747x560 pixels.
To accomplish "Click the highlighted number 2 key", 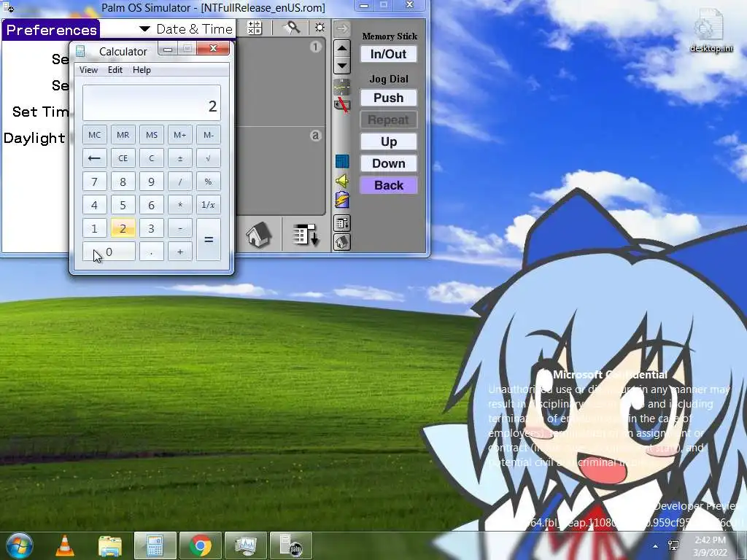I will click(123, 228).
